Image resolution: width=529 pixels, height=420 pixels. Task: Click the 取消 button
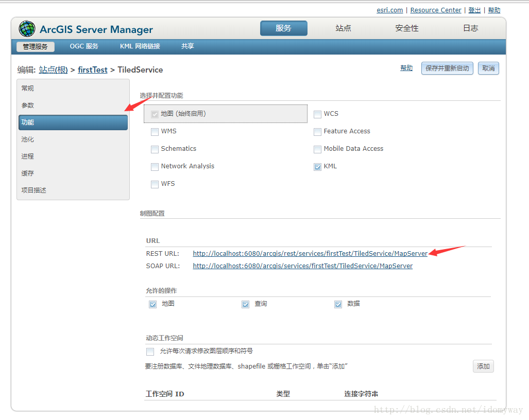(x=488, y=68)
